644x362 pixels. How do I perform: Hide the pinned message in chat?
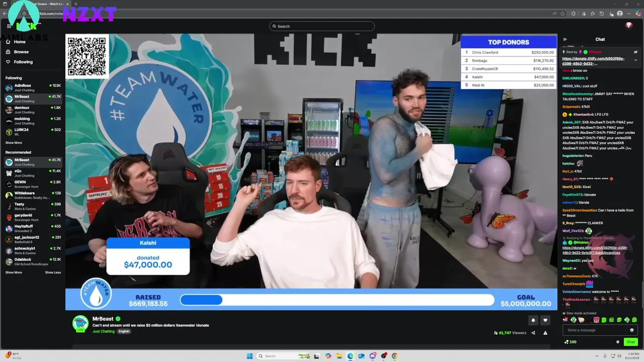coord(635,52)
